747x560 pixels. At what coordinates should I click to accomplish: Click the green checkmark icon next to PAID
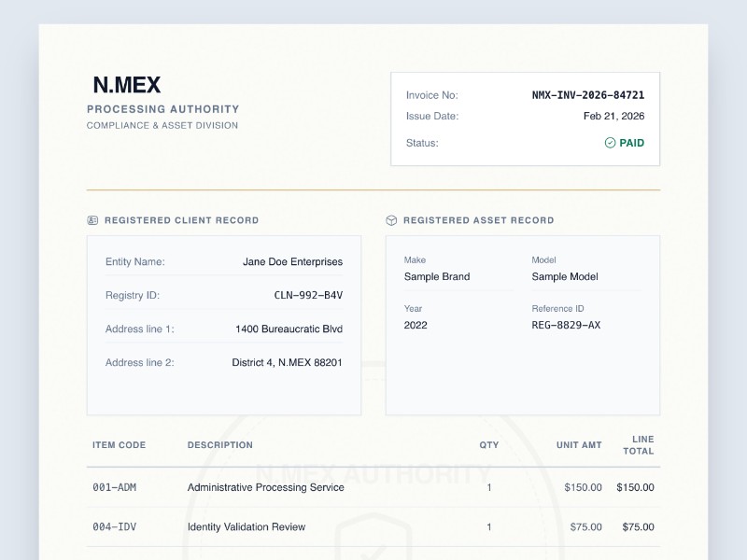610,143
